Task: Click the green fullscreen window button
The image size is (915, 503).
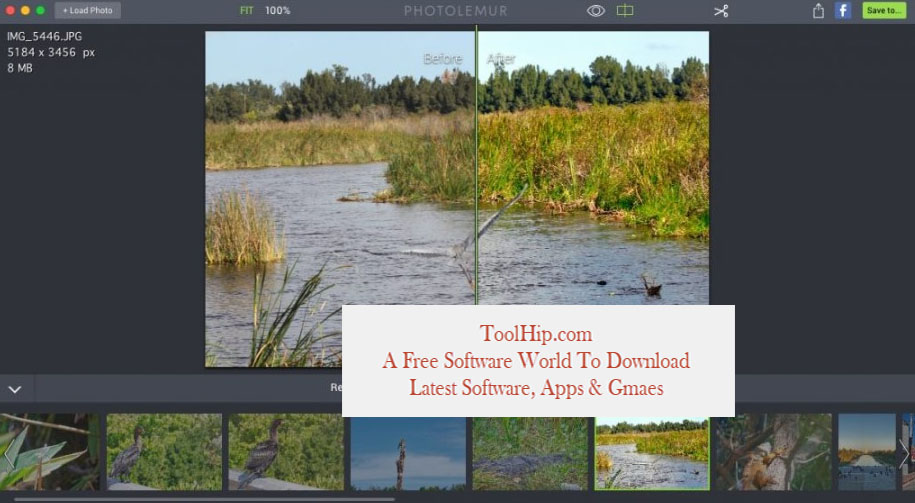Action: click(40, 11)
